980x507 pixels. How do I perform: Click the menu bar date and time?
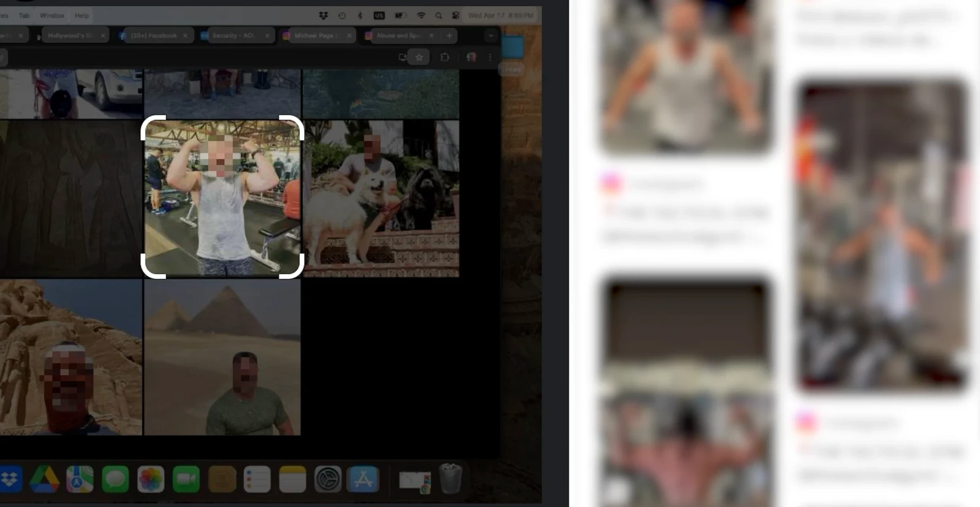coord(500,15)
